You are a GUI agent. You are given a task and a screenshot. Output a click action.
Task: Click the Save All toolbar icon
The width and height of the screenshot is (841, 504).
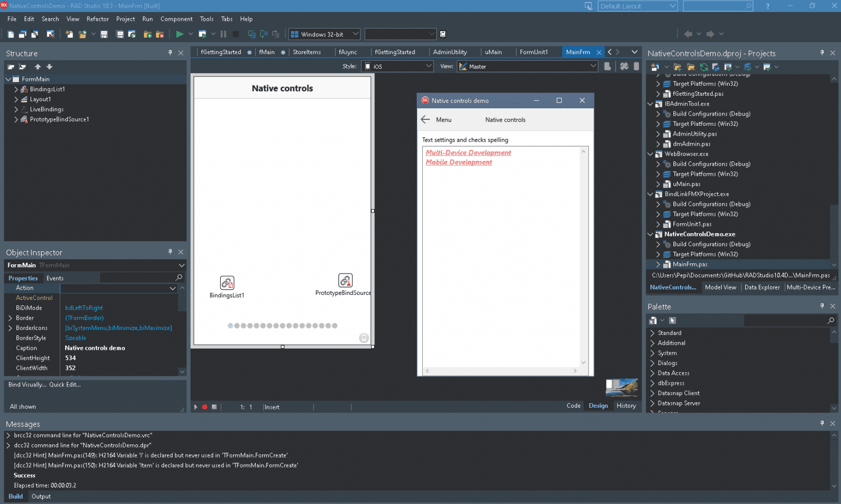point(120,34)
